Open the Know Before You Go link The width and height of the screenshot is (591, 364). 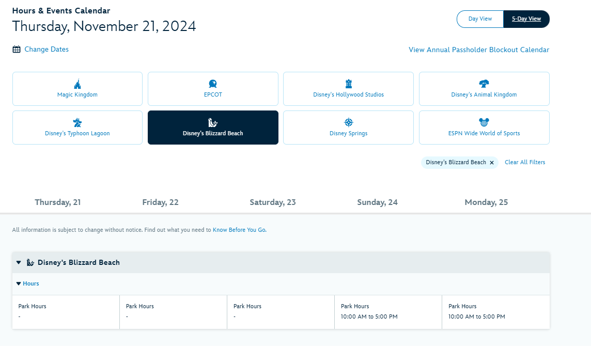tap(239, 230)
